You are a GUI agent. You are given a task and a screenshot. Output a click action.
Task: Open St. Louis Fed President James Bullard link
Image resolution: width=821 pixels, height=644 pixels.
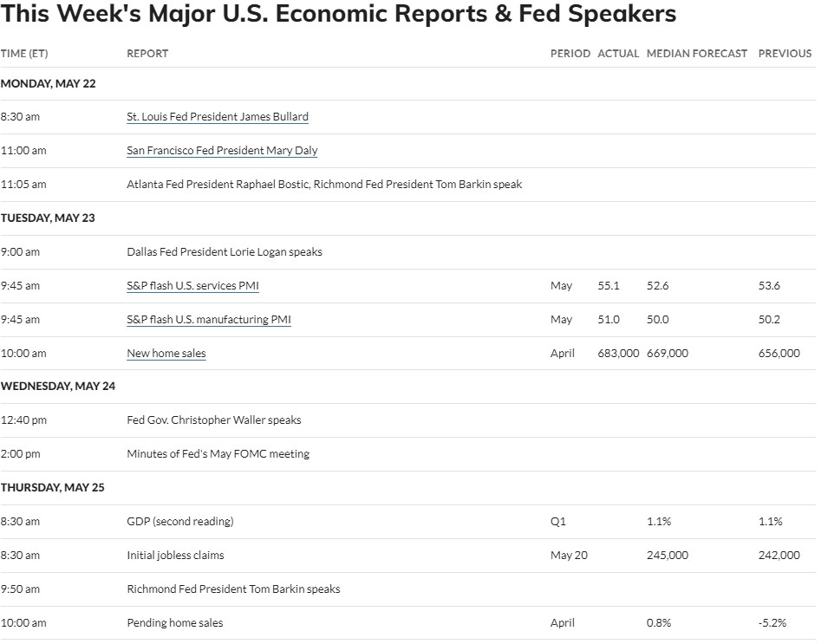[x=218, y=117]
